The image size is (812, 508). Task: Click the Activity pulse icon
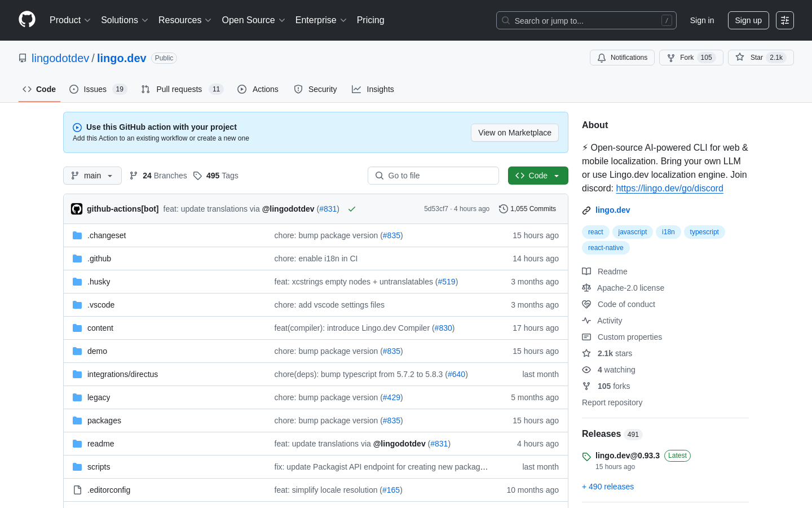coord(586,321)
